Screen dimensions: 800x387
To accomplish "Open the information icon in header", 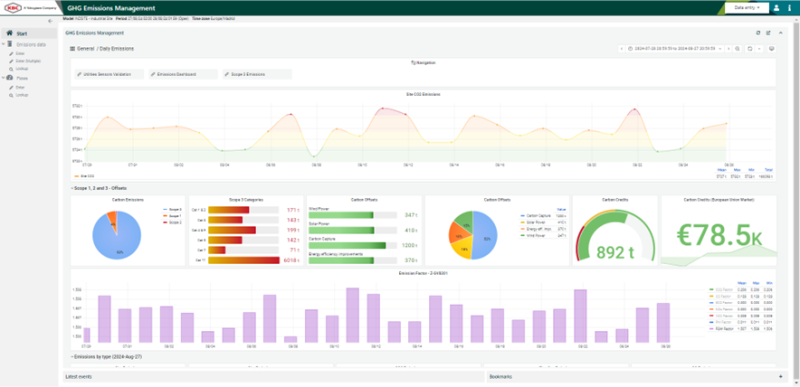I will 790,8.
